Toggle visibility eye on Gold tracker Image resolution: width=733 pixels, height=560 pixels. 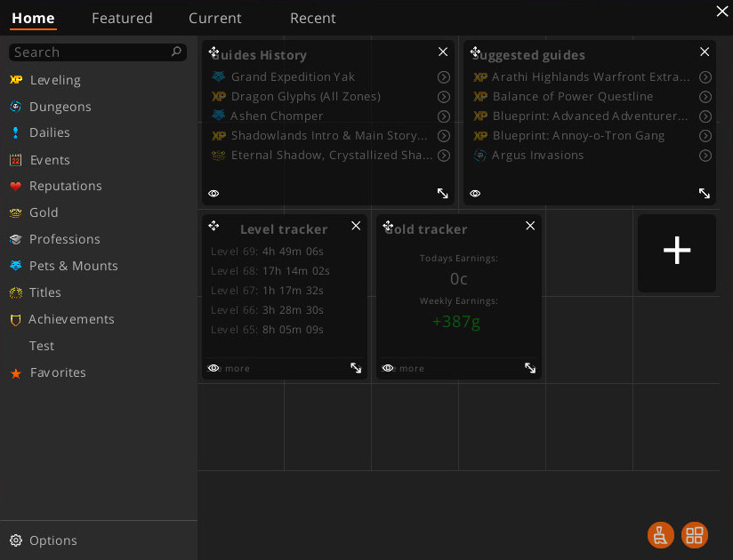tap(388, 368)
